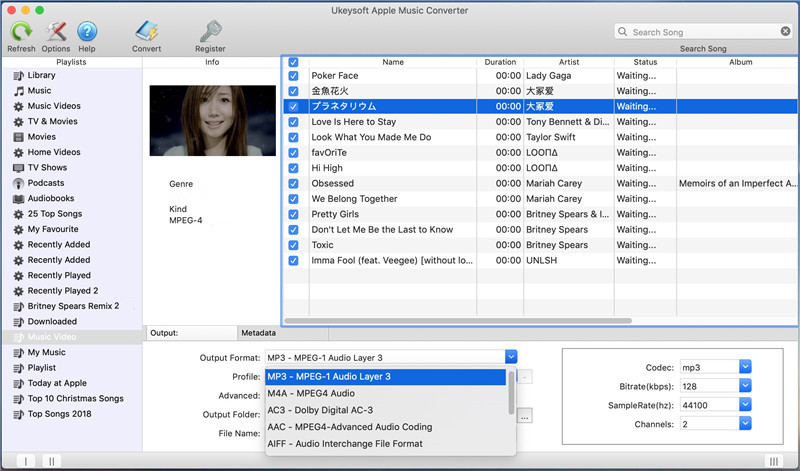Uncheck the favOriTe song checkbox
Image resolution: width=800 pixels, height=471 pixels.
293,153
